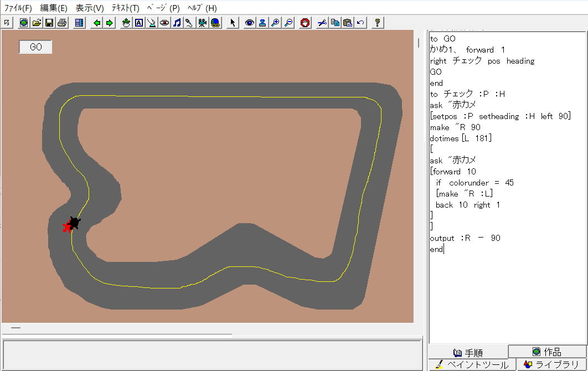Open a project with the folder icon
The height and width of the screenshot is (371, 588).
tap(37, 23)
